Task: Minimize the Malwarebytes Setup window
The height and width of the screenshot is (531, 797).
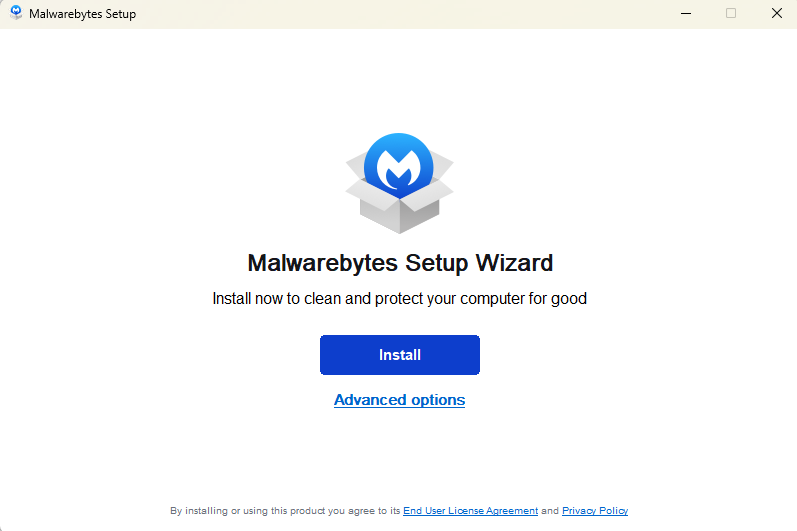Action: tap(686, 13)
